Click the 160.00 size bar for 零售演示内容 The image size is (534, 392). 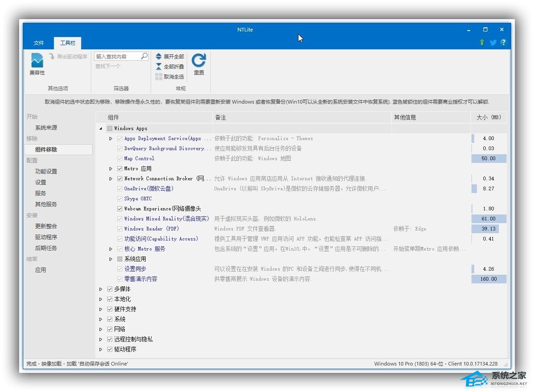tap(489, 279)
